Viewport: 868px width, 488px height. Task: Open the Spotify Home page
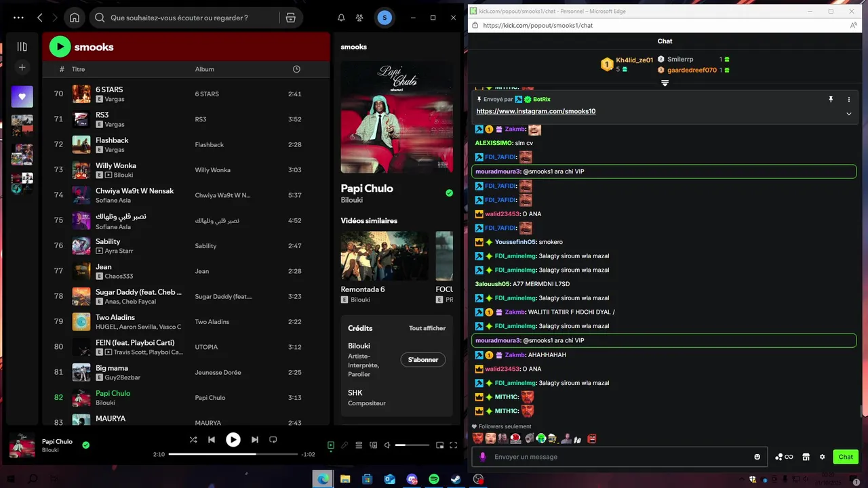[x=75, y=18]
